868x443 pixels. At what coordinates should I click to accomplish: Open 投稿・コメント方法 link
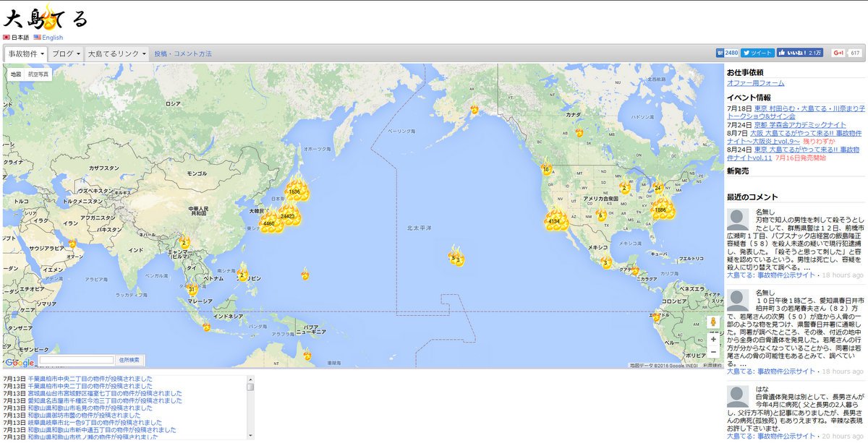[x=183, y=53]
